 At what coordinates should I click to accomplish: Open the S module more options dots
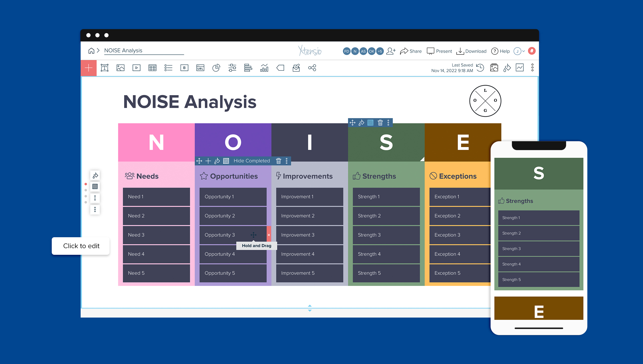[x=388, y=123]
